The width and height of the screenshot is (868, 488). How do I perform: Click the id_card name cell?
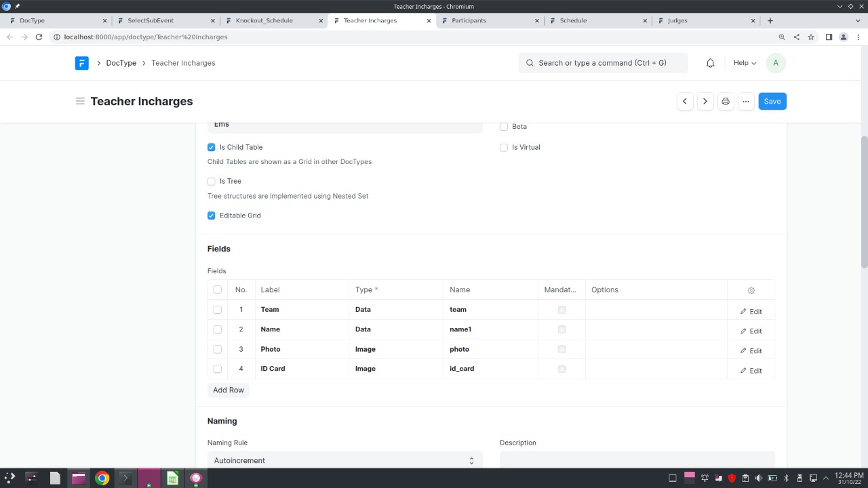point(491,369)
